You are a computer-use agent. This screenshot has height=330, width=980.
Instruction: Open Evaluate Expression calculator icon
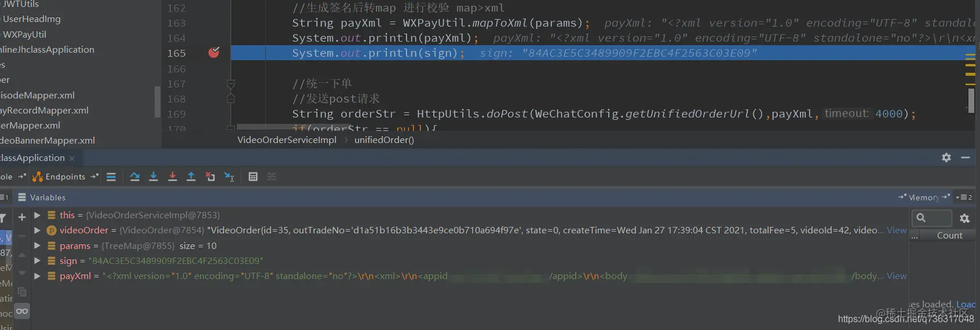coord(253,177)
